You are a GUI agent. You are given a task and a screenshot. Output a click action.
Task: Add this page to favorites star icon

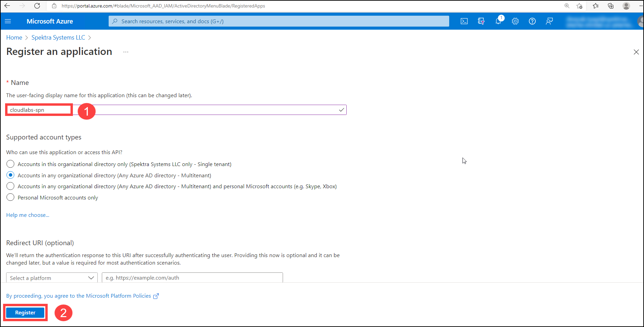(x=580, y=6)
